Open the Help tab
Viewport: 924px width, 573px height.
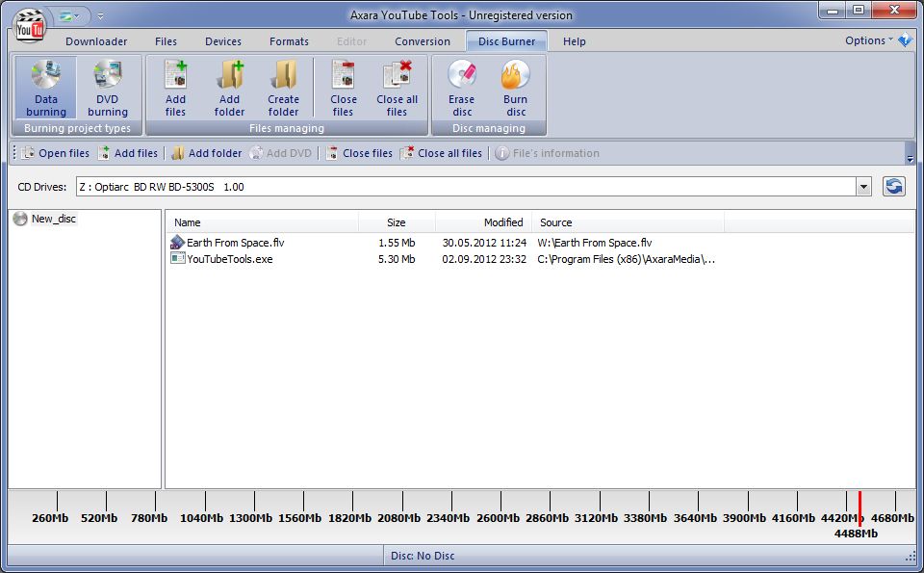click(x=574, y=41)
